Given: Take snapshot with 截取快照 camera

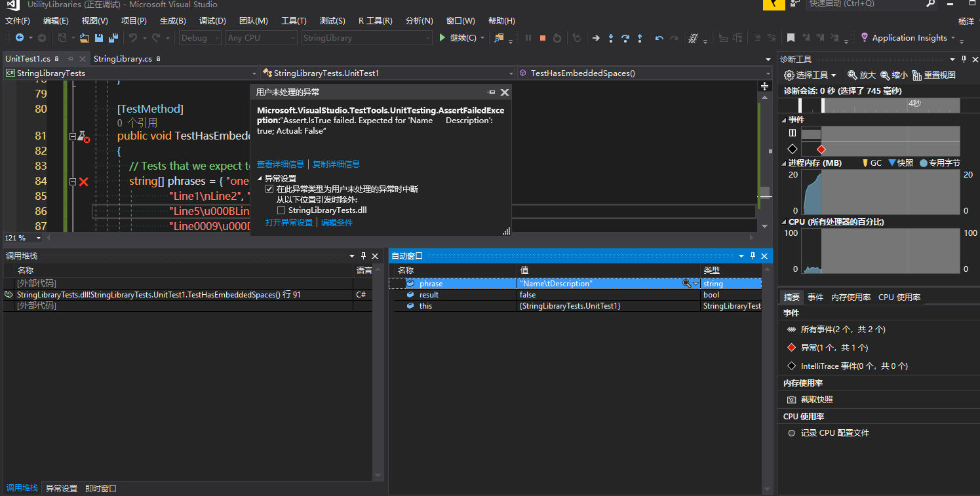Looking at the screenshot, I should [x=792, y=399].
